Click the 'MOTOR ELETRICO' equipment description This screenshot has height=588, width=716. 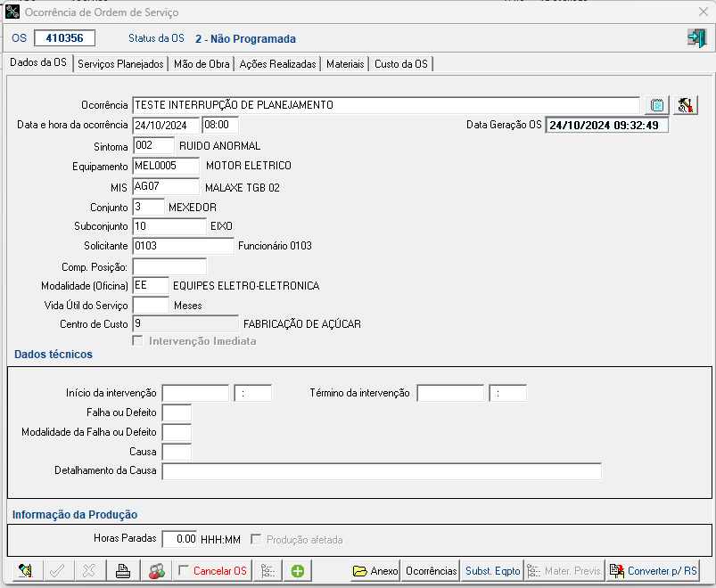249,166
